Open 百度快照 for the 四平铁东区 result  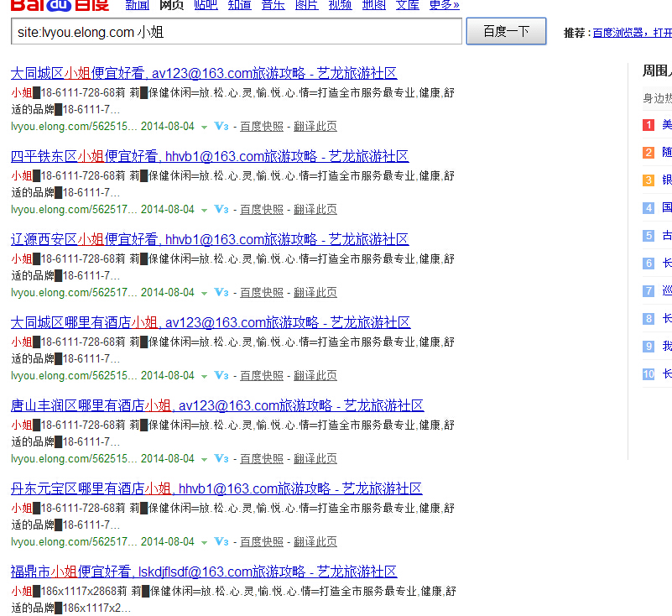point(262,210)
